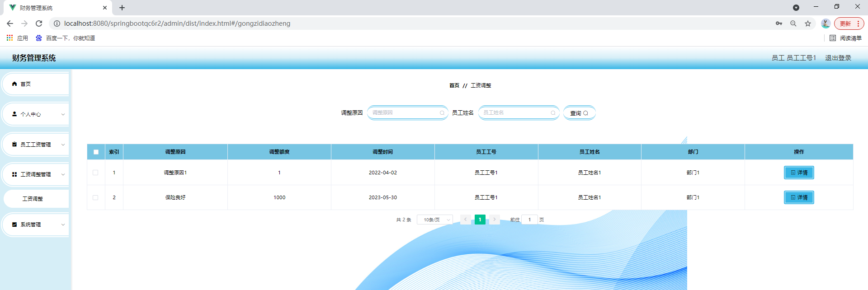The width and height of the screenshot is (868, 290).
Task: Expand the 系统管理 sidebar menu
Action: click(x=63, y=225)
